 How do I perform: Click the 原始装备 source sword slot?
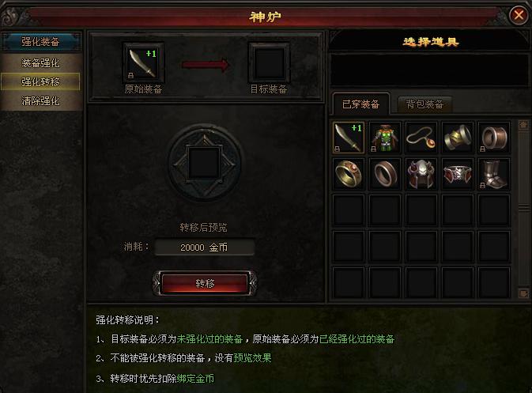143,63
